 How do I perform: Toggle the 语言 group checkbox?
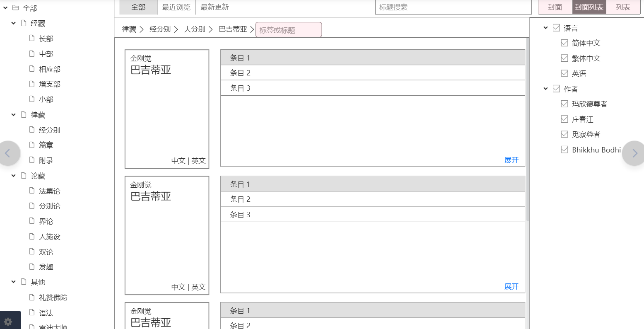coord(556,28)
